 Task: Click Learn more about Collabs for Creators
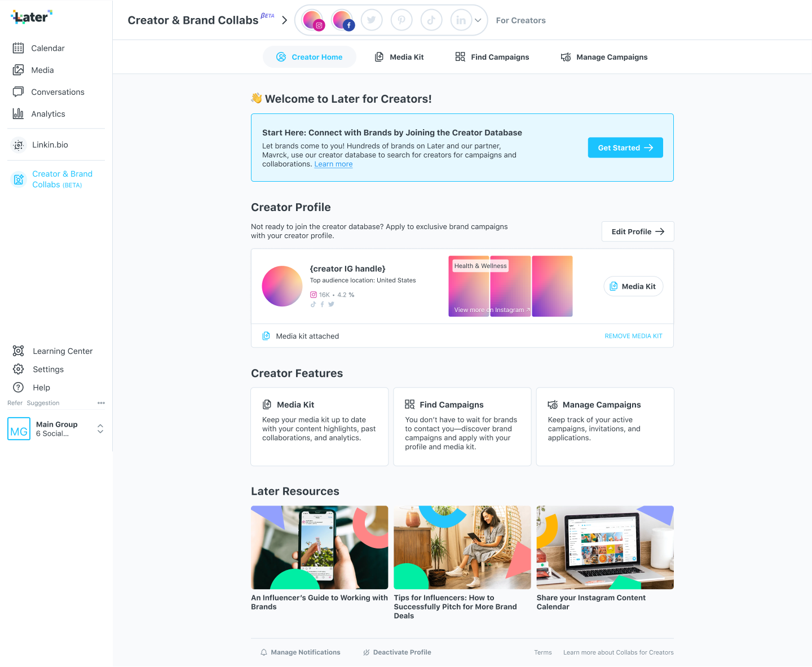pos(619,652)
